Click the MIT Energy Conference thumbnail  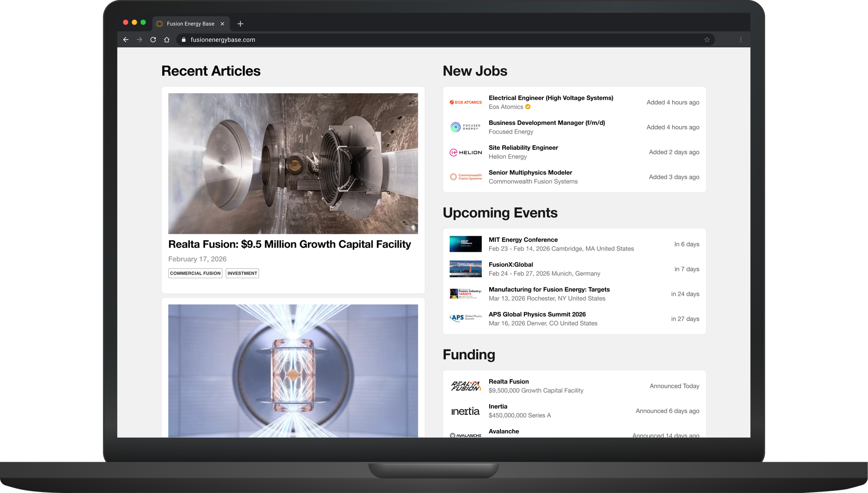(x=466, y=244)
